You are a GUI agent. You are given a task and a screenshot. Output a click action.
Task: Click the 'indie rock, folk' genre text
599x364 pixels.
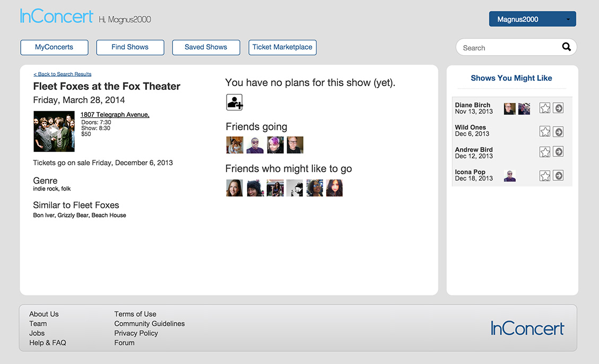(x=52, y=189)
